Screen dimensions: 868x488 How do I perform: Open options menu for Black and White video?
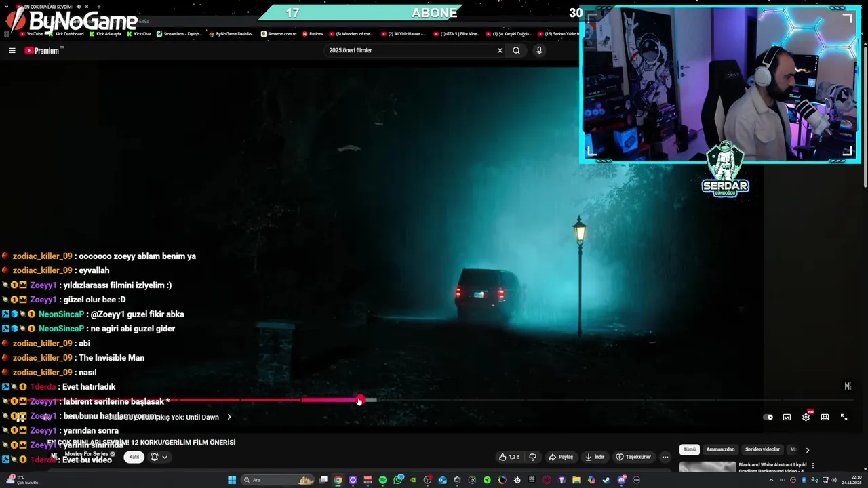(812, 466)
